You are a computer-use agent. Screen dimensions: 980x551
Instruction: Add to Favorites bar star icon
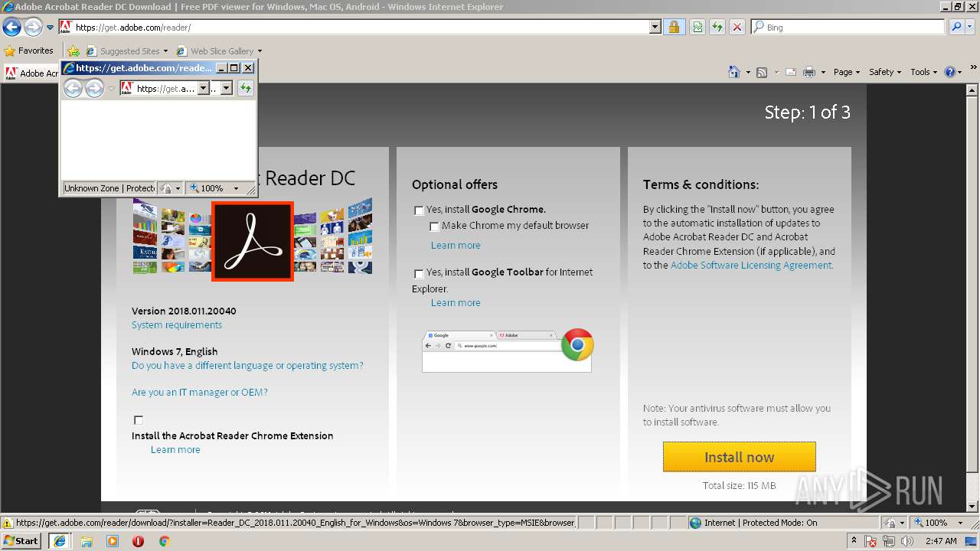tap(73, 51)
